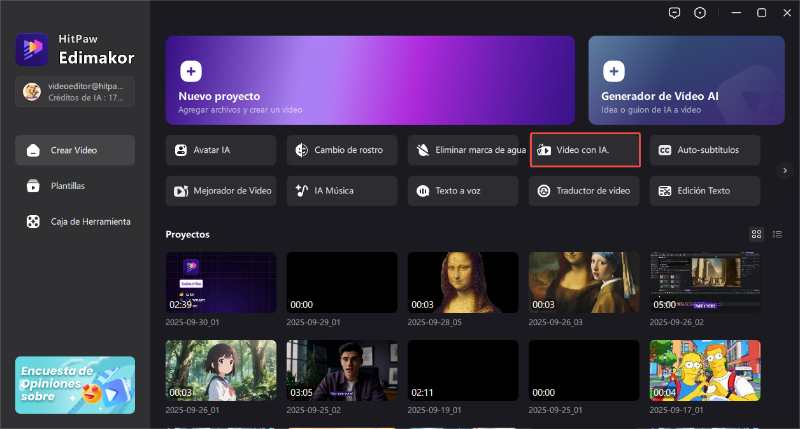This screenshot has height=429, width=800.
Task: Expand more tools with right arrow
Action: pos(784,170)
